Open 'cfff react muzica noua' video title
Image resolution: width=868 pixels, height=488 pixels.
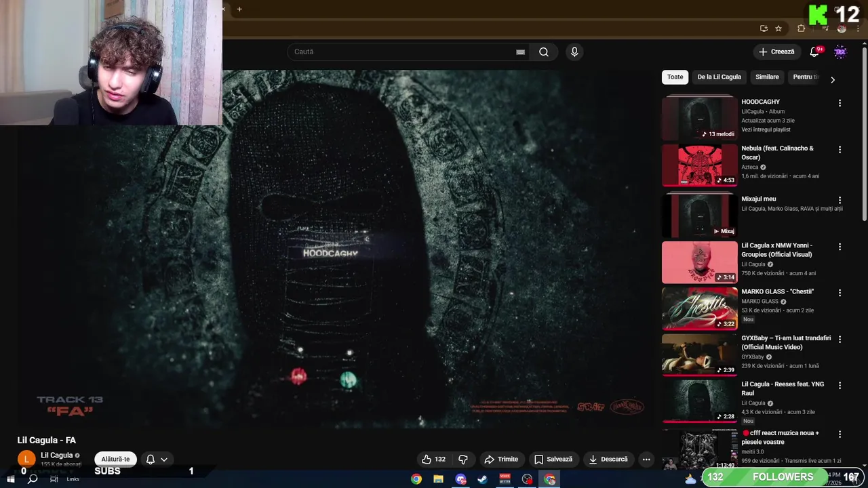(781, 437)
